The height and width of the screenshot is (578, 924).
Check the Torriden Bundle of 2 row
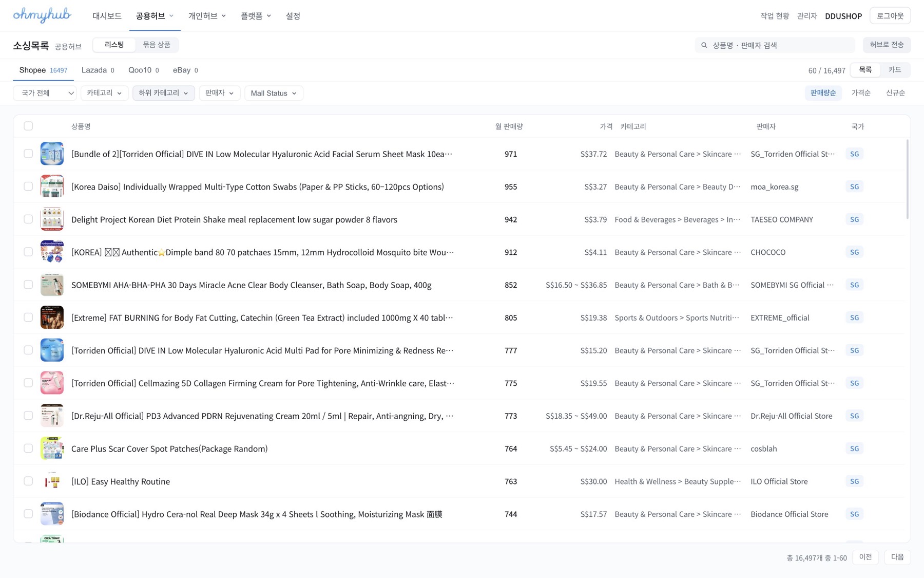28,154
